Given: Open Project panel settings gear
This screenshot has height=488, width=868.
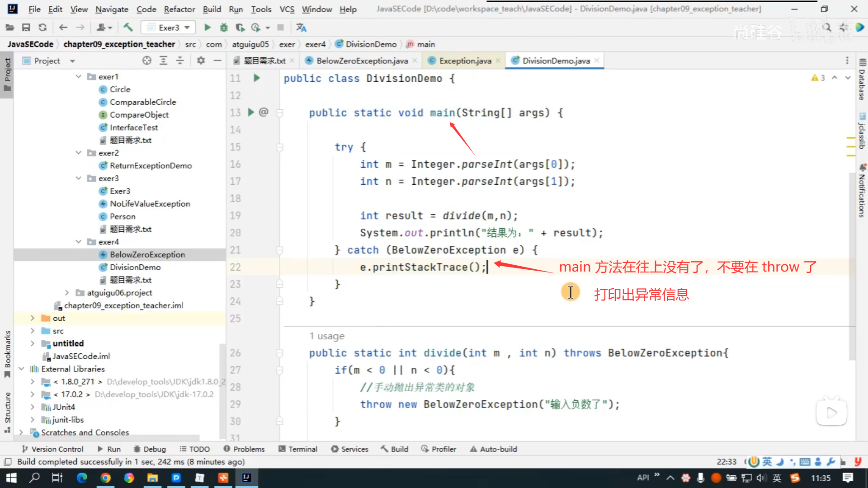Looking at the screenshot, I should pyautogui.click(x=201, y=61).
